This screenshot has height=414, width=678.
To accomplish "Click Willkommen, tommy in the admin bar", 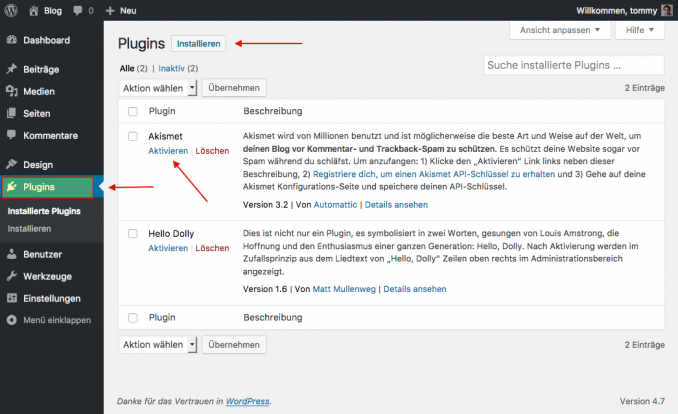I will point(617,11).
